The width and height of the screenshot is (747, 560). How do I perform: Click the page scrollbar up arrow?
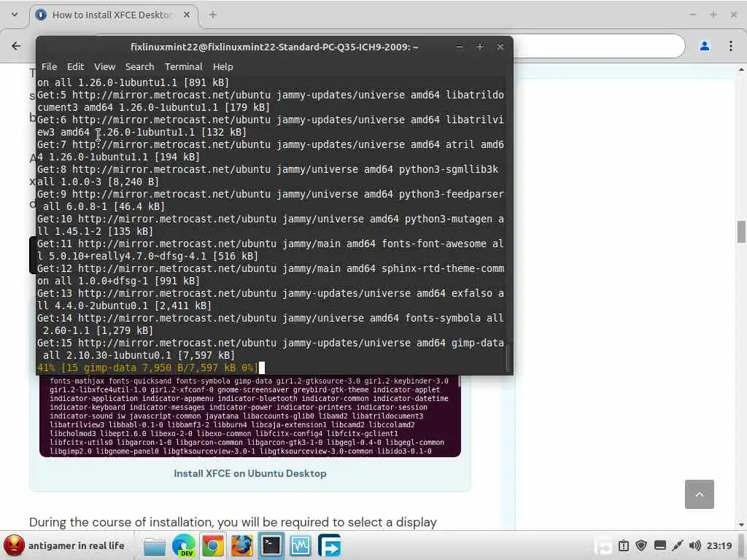(741, 69)
